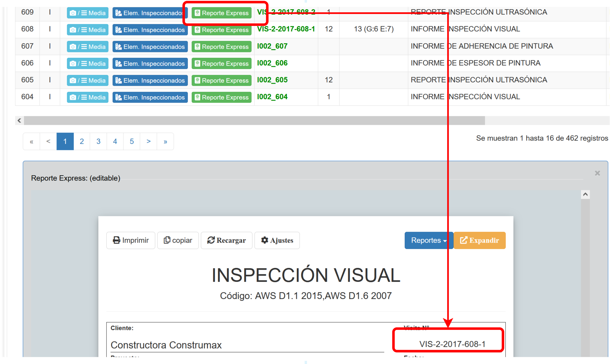Jump to last page with » button
Viewport: 613px width, 364px height.
click(x=165, y=141)
